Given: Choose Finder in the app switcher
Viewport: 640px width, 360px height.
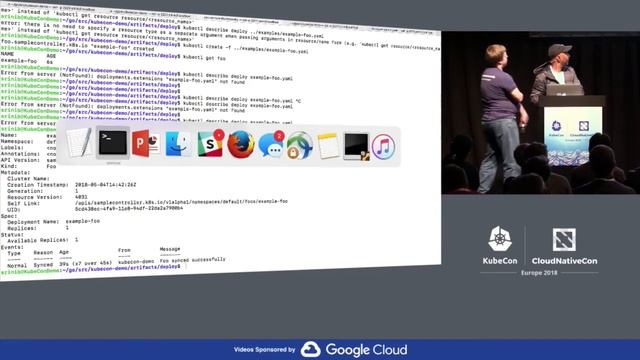Looking at the screenshot, I should 178,144.
